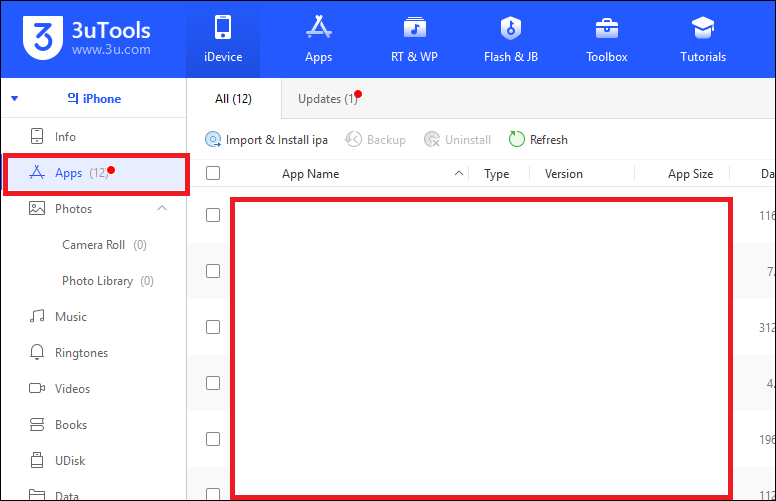The width and height of the screenshot is (776, 501).
Task: Open the iDevice section in top bar
Action: (x=223, y=40)
